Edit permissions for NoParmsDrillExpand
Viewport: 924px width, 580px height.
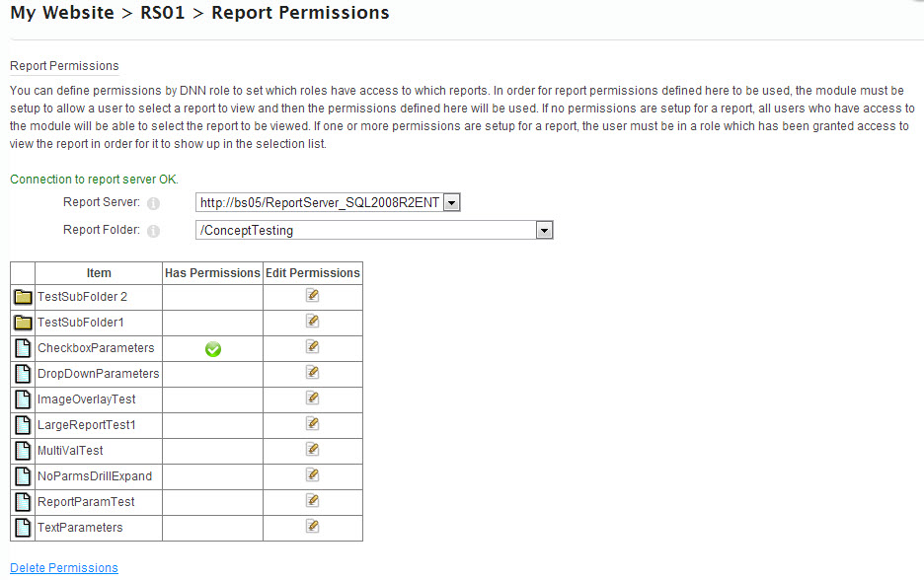pyautogui.click(x=312, y=475)
